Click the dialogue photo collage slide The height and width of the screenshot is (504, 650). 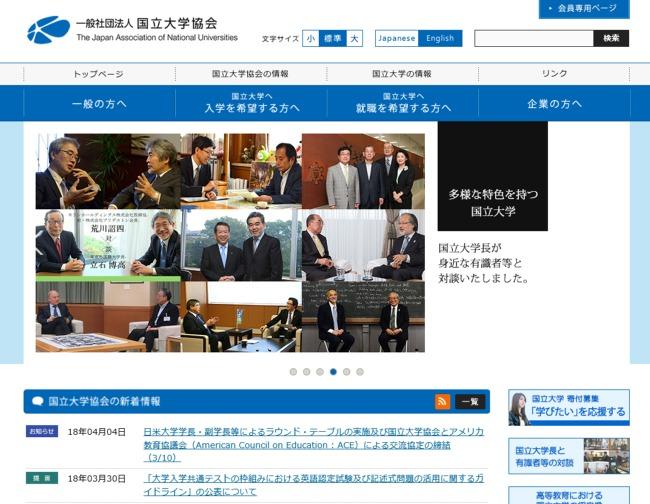(x=230, y=242)
